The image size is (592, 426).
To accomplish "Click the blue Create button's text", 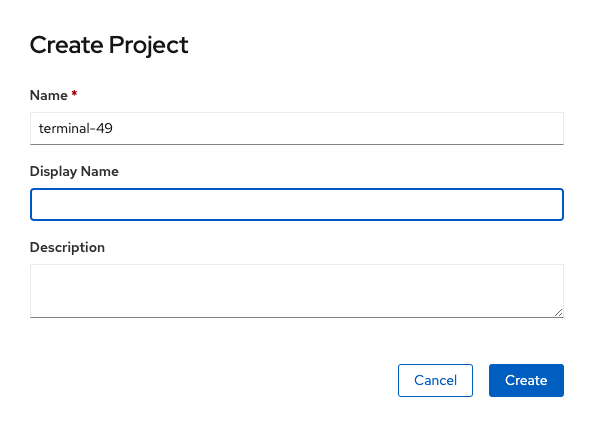I will tap(526, 380).
